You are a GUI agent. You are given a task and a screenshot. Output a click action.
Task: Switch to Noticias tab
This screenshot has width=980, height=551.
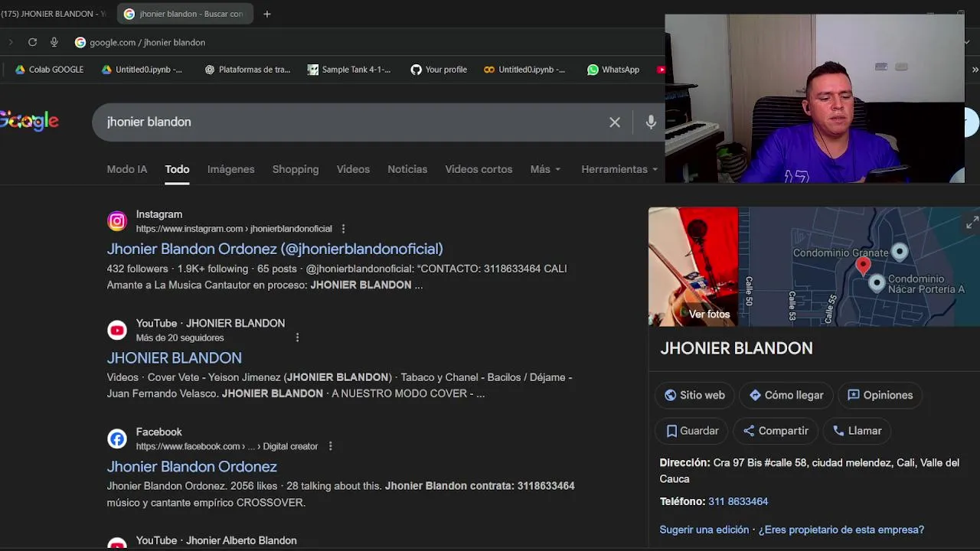click(x=407, y=169)
